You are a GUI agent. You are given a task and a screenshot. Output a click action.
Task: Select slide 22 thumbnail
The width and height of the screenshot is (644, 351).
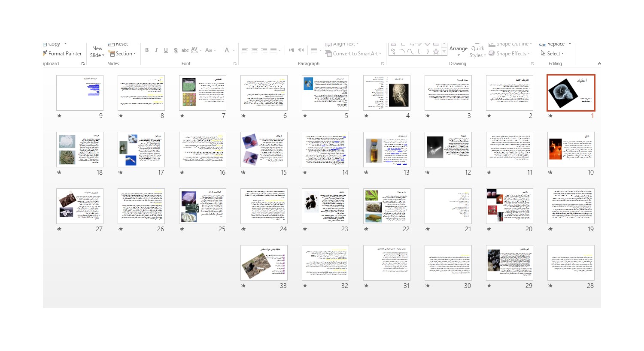pos(387,206)
